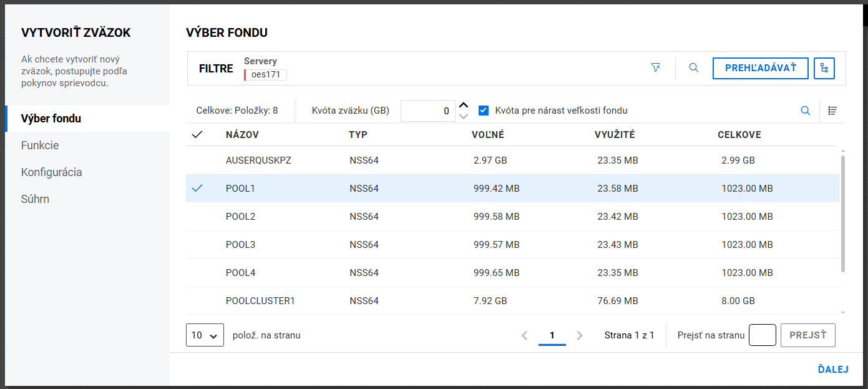Switch to the Funkcie step
This screenshot has width=868, height=389.
pyautogui.click(x=40, y=145)
